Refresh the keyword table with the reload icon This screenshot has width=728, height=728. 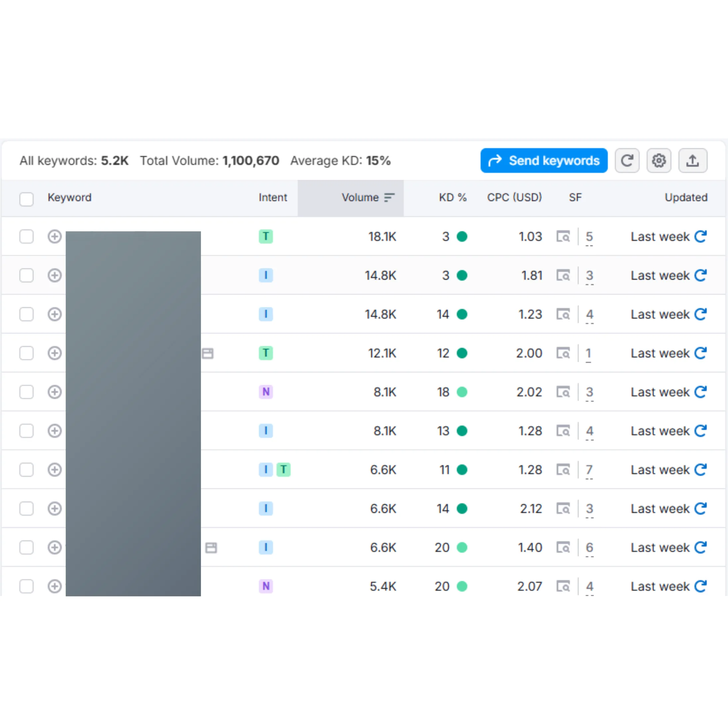tap(627, 160)
